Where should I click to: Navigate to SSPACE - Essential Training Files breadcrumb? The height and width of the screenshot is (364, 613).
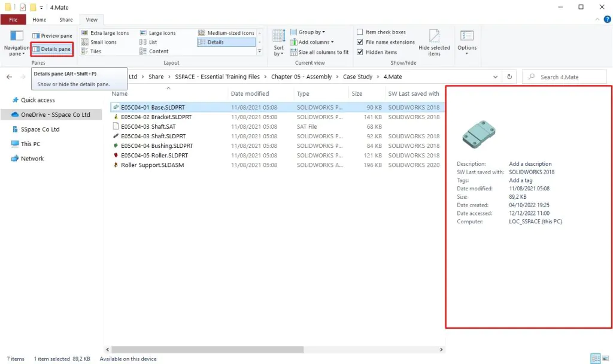pyautogui.click(x=217, y=77)
